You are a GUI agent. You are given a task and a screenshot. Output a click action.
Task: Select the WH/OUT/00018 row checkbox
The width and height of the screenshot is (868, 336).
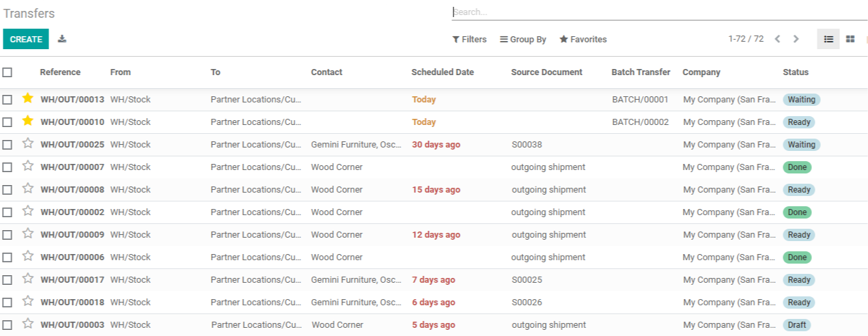pyautogui.click(x=7, y=303)
